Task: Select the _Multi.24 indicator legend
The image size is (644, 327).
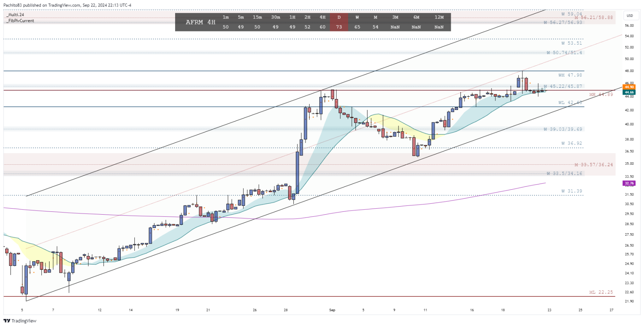Action: [x=15, y=14]
